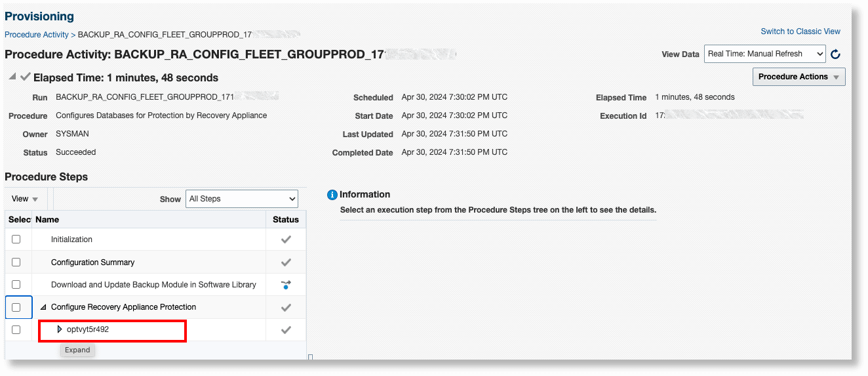Check the Configure Recovery Appliance Protection checkbox
868x376 pixels.
point(16,307)
